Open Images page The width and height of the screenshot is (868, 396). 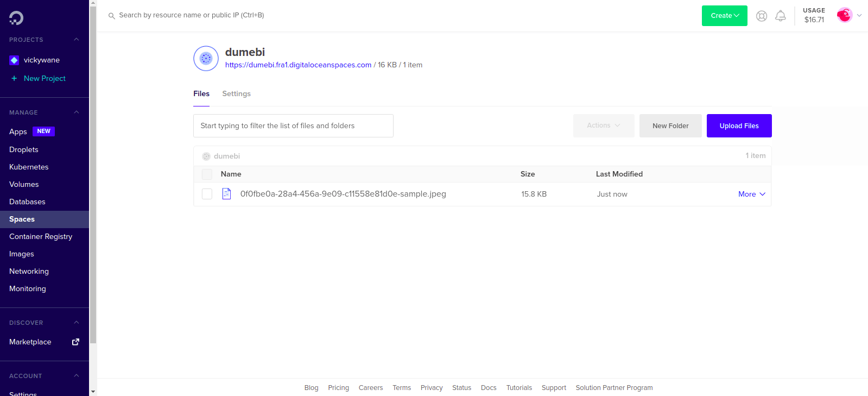point(22,254)
